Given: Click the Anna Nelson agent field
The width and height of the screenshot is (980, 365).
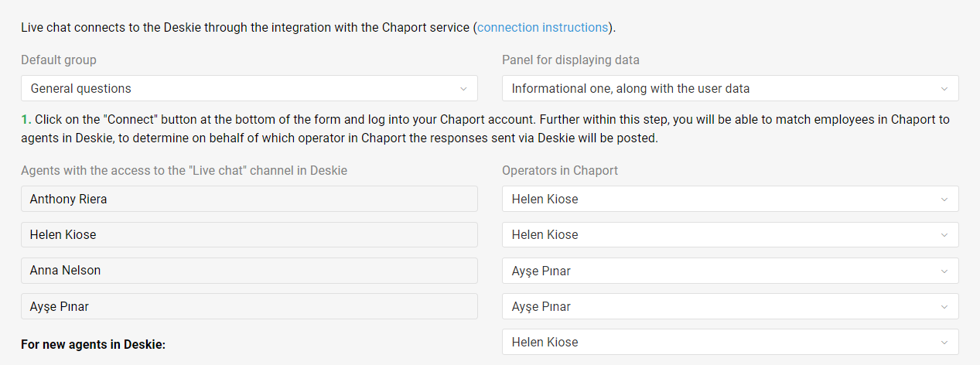Looking at the screenshot, I should pyautogui.click(x=249, y=270).
